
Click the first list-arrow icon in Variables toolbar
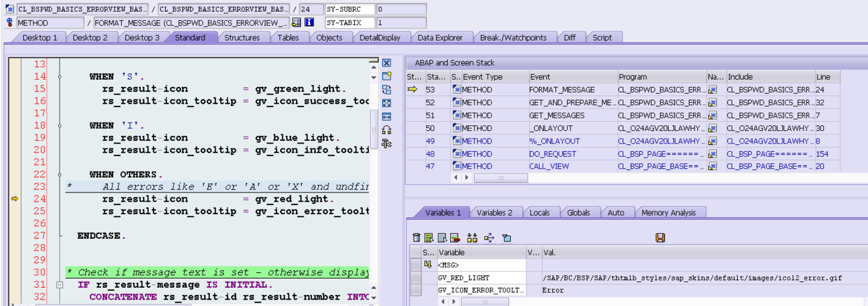coord(429,238)
